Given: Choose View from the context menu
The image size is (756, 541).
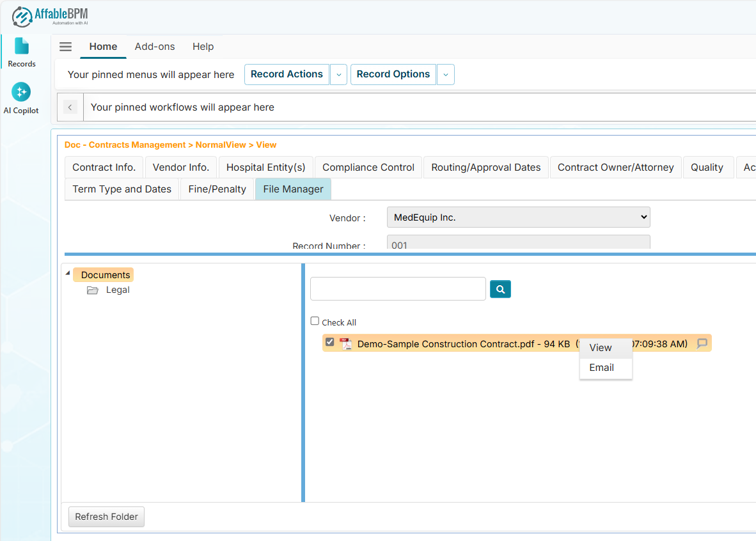Looking at the screenshot, I should (x=601, y=348).
